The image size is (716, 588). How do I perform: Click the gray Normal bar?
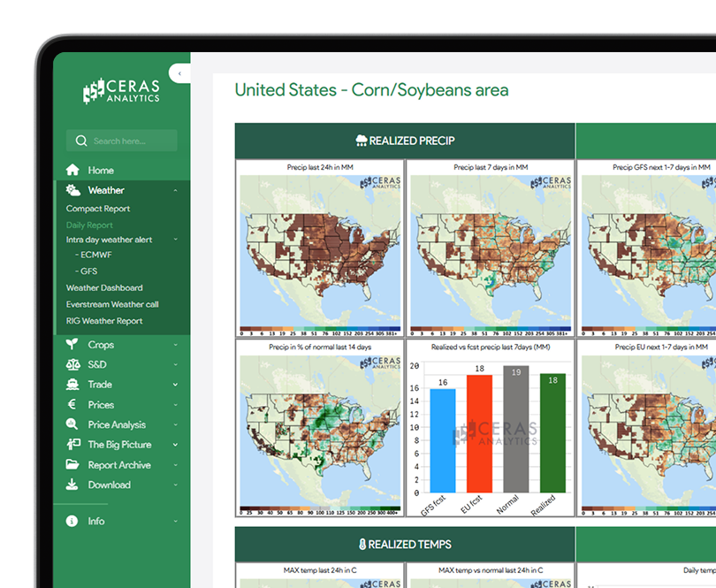coord(516,429)
